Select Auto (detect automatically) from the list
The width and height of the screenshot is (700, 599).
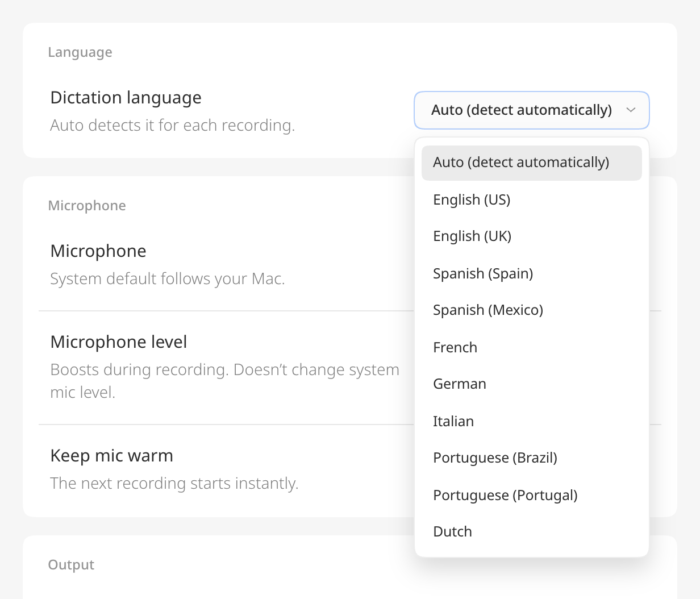(531, 163)
